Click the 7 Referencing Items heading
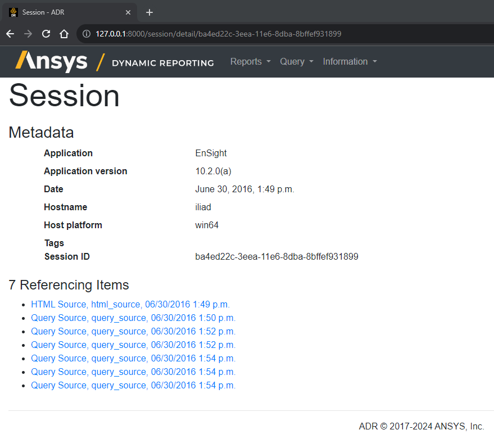494x448 pixels. [69, 285]
